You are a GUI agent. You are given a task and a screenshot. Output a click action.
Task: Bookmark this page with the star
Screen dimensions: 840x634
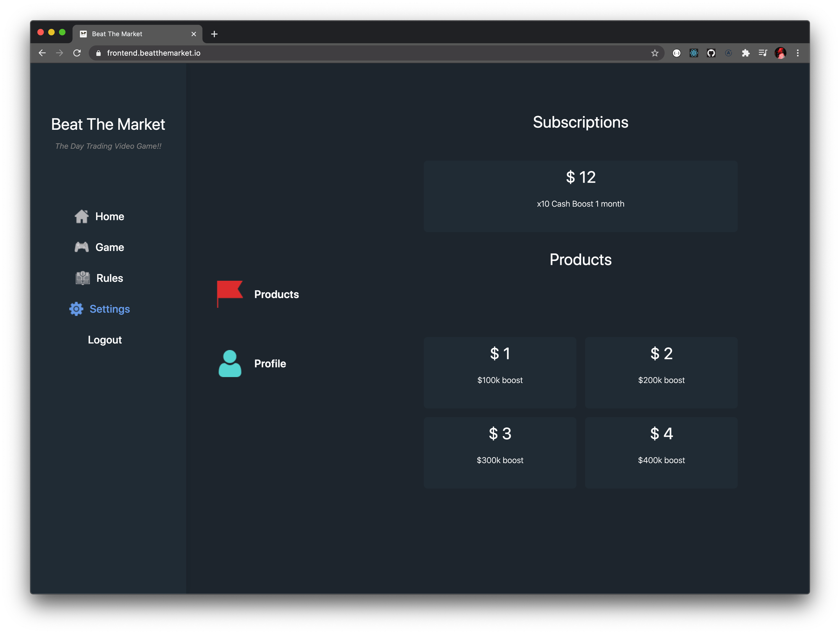(655, 53)
